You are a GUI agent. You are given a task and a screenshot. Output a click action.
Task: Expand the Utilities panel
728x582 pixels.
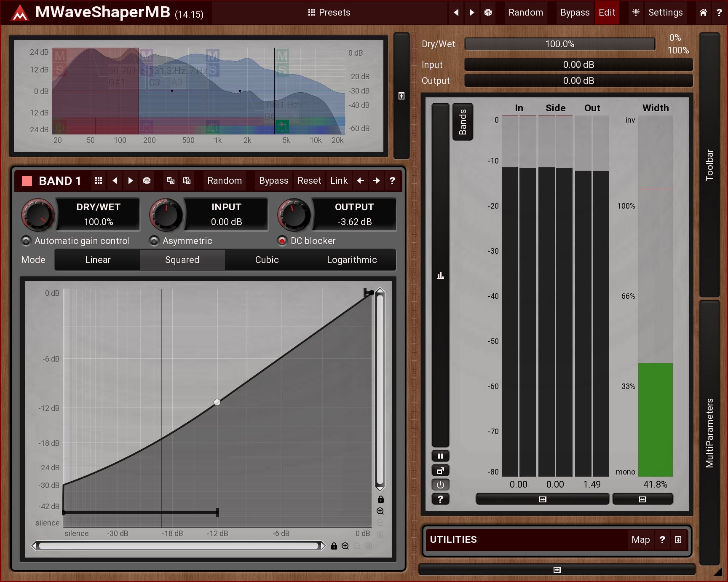click(678, 540)
